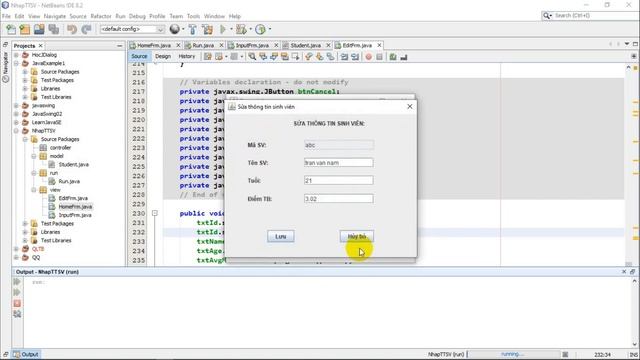Collapse the JavaExample1 project node

[16, 63]
